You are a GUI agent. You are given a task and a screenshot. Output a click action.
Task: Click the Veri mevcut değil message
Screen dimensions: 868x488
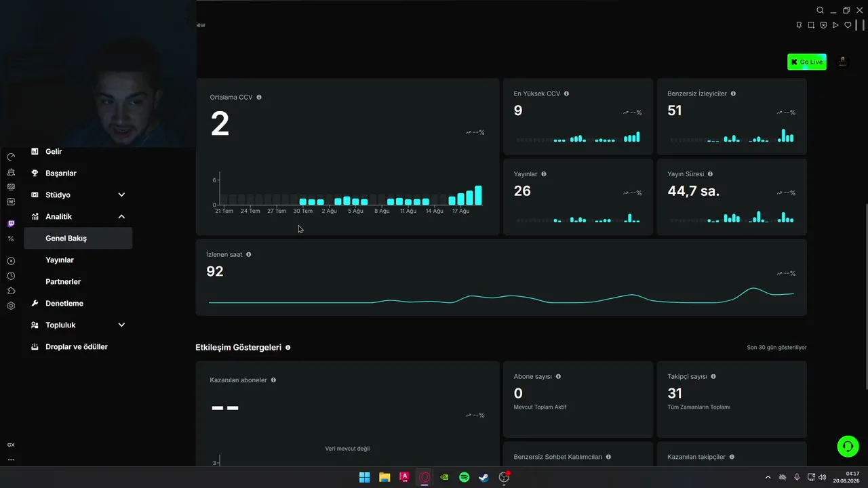click(347, 449)
